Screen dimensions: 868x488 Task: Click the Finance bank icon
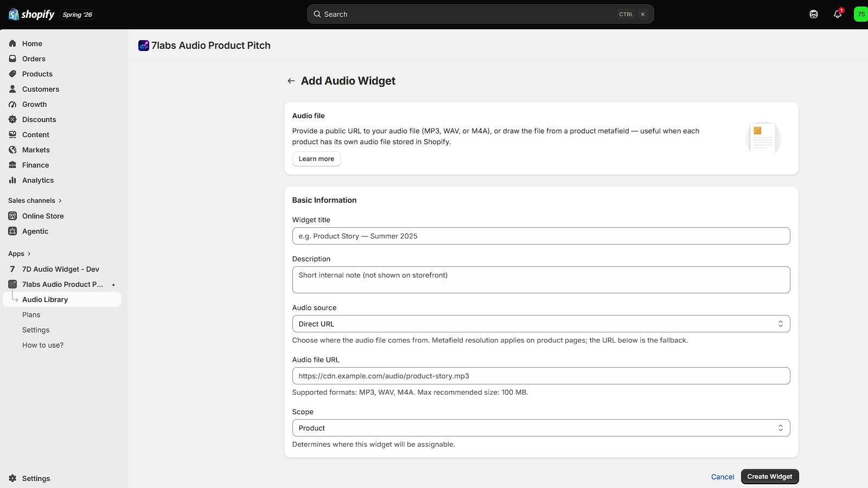12,165
